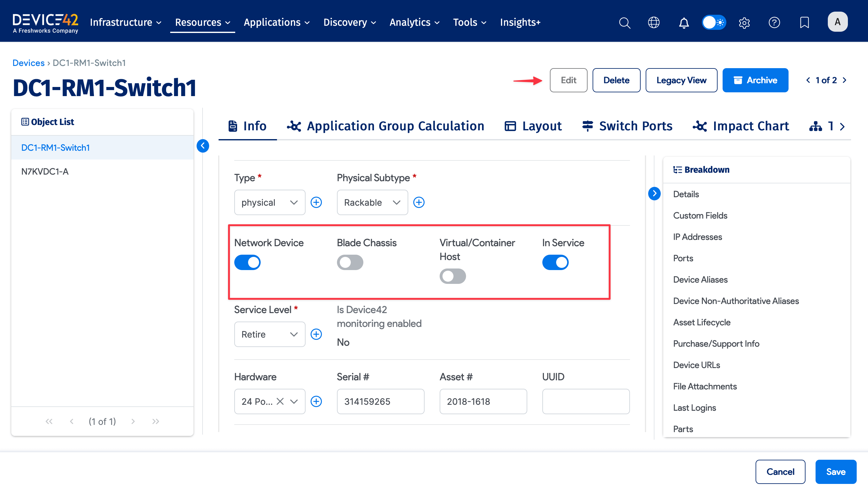Switch the light/dark theme toggle
The width and height of the screenshot is (868, 488).
click(x=714, y=23)
